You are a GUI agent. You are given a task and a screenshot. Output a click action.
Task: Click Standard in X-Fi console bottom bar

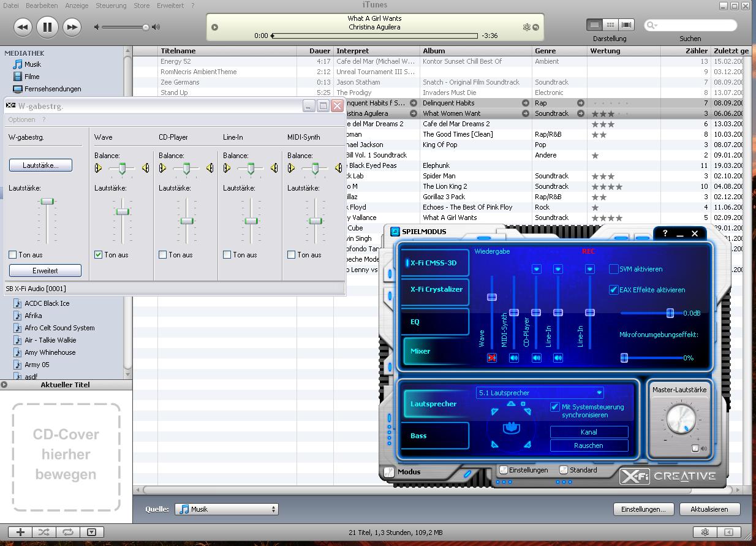pos(578,470)
